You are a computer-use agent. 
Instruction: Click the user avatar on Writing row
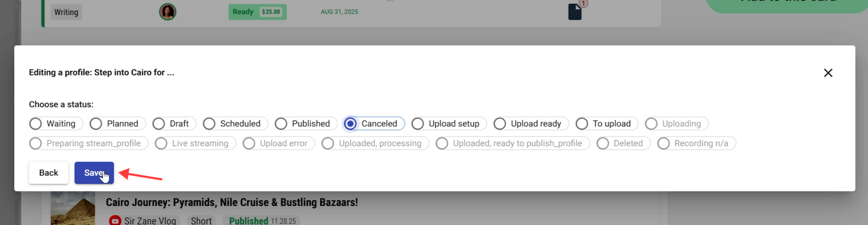168,12
